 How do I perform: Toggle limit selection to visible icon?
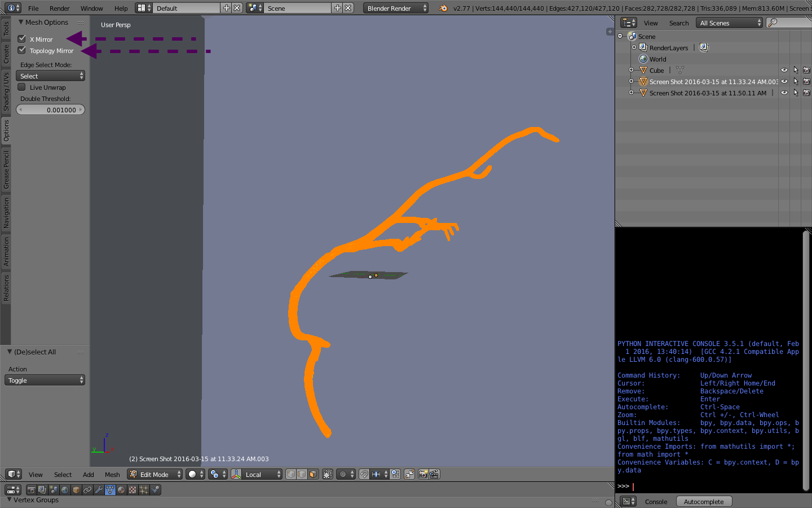tap(327, 475)
